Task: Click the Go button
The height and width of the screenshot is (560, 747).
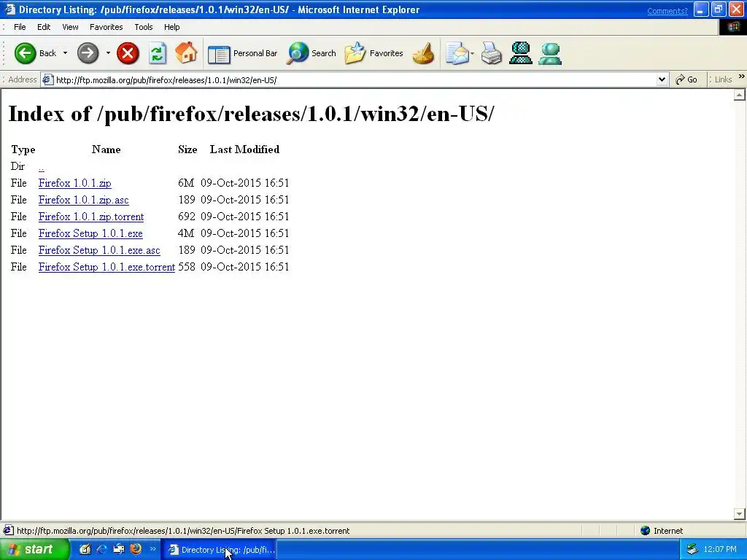Action: [686, 79]
